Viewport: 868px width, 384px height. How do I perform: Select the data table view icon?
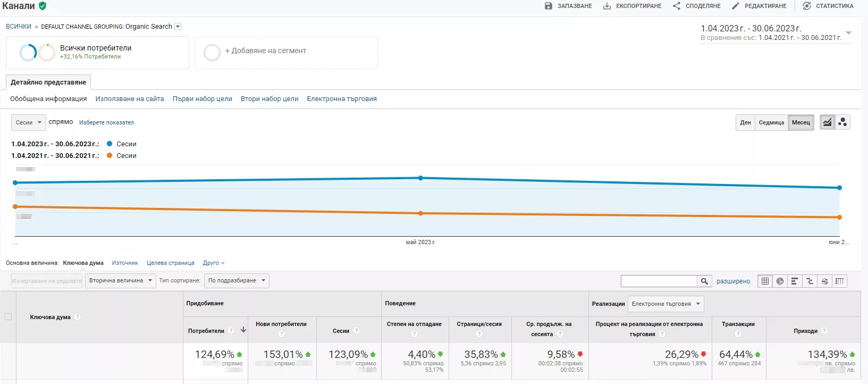765,281
